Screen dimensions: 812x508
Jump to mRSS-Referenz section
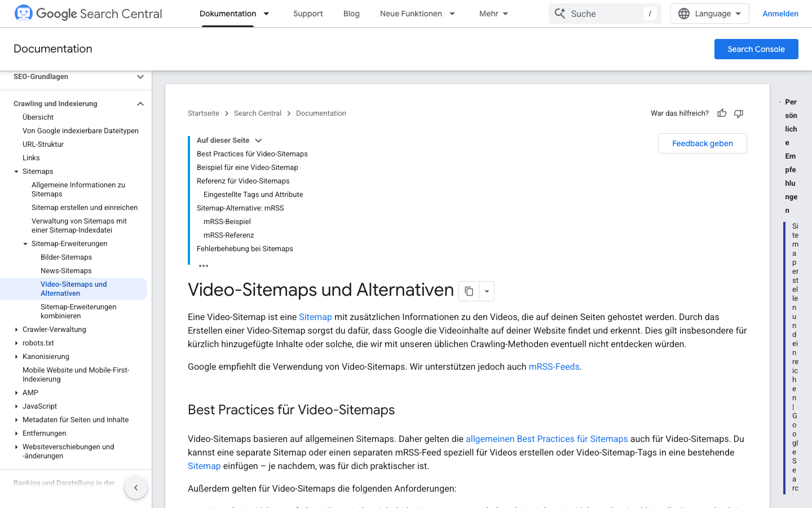[229, 235]
